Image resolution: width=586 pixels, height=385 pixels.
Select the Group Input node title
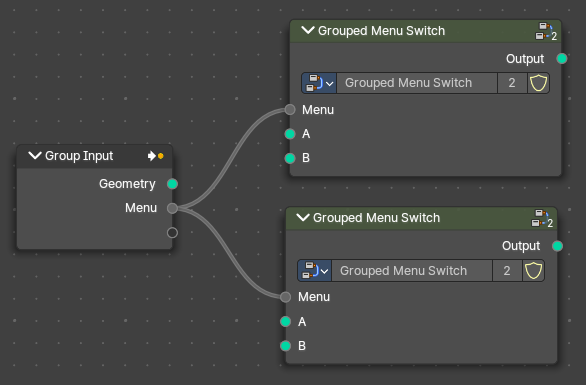pos(79,156)
